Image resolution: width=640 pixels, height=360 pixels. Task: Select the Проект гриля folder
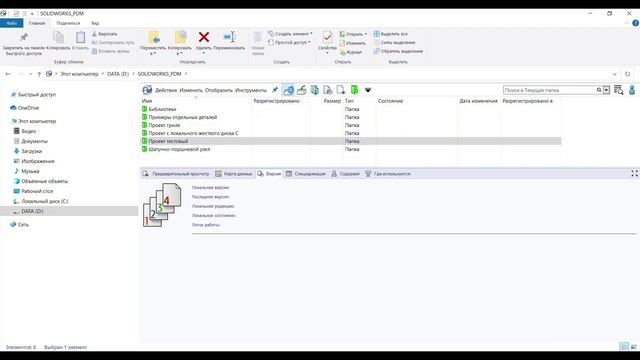coord(351,125)
